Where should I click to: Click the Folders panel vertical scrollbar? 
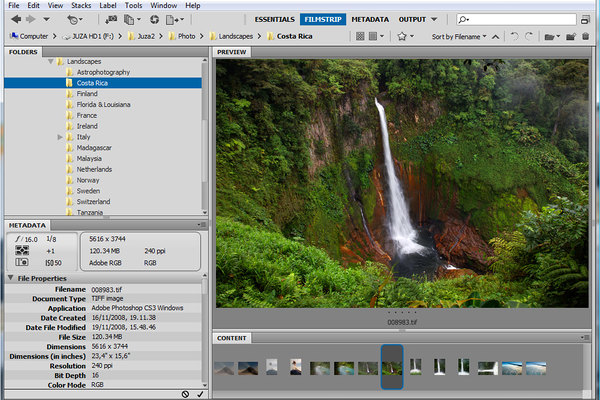tap(205, 136)
